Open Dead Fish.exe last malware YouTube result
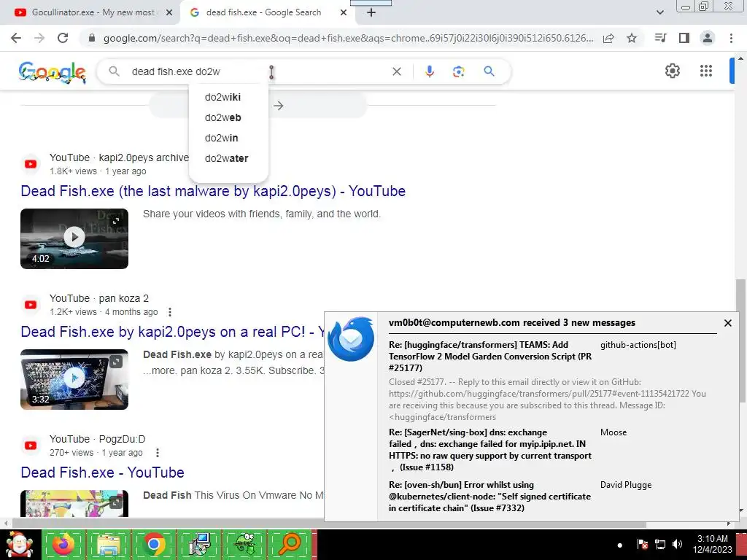Screen dimensions: 747x560 point(213,191)
